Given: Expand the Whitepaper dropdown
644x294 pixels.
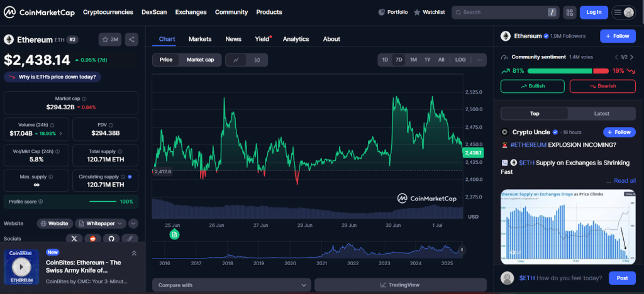Looking at the screenshot, I should (x=101, y=224).
